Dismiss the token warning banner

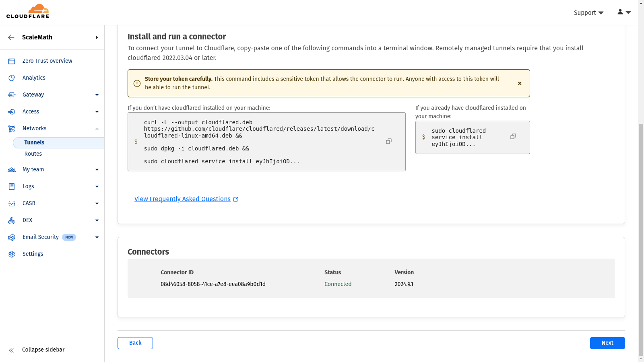point(520,83)
